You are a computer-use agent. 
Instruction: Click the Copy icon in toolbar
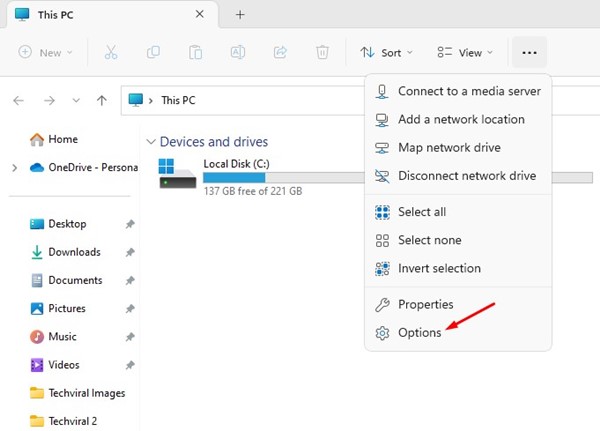[x=154, y=52]
